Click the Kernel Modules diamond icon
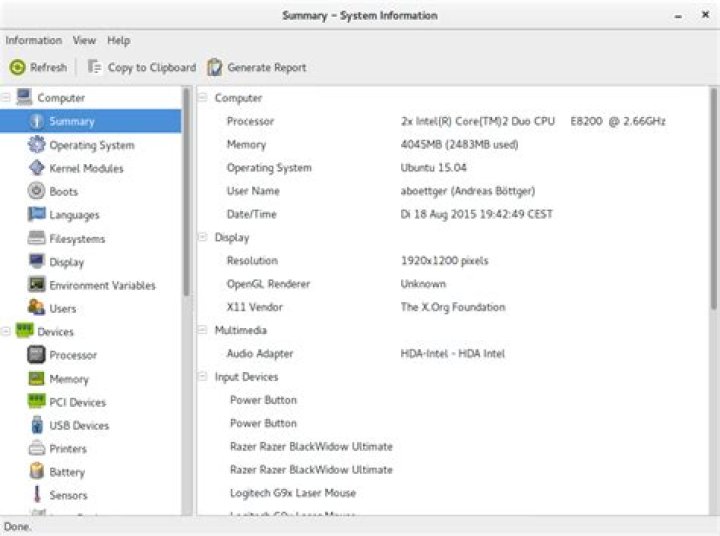 click(x=36, y=168)
